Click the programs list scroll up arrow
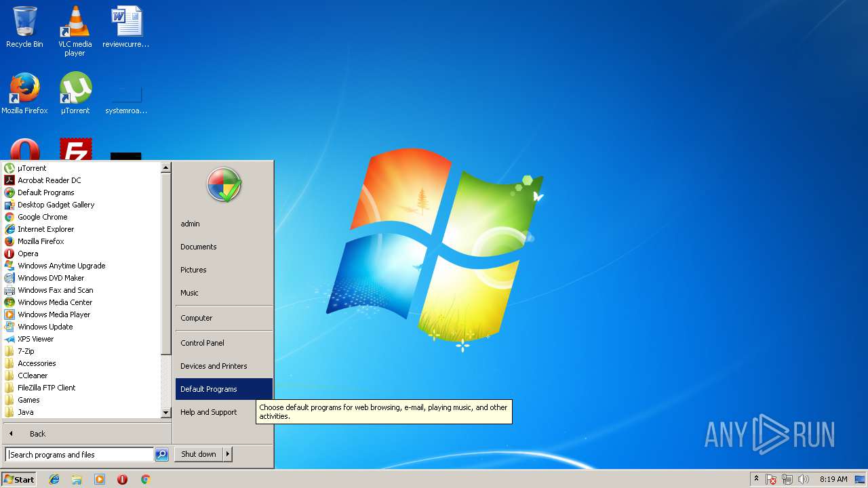 click(x=166, y=167)
